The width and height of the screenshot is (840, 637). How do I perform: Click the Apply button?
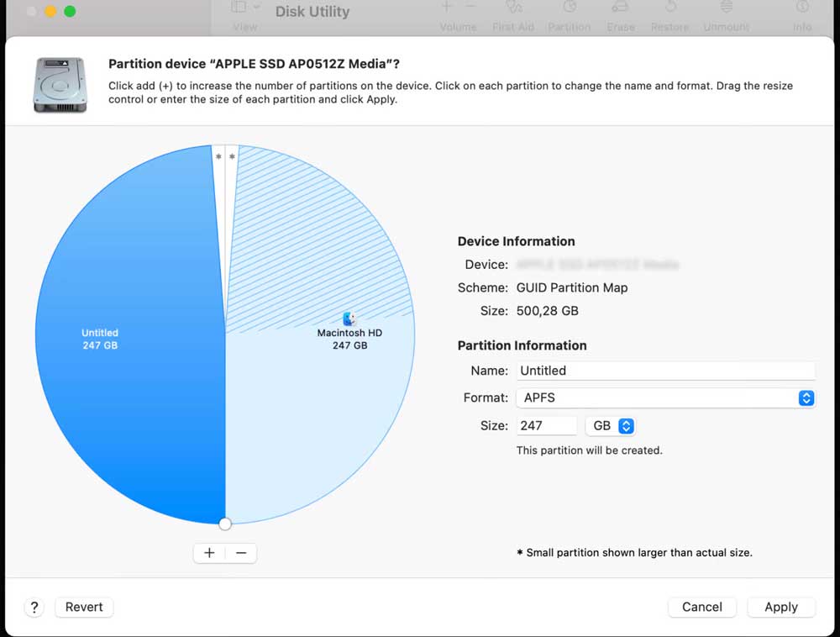click(781, 607)
